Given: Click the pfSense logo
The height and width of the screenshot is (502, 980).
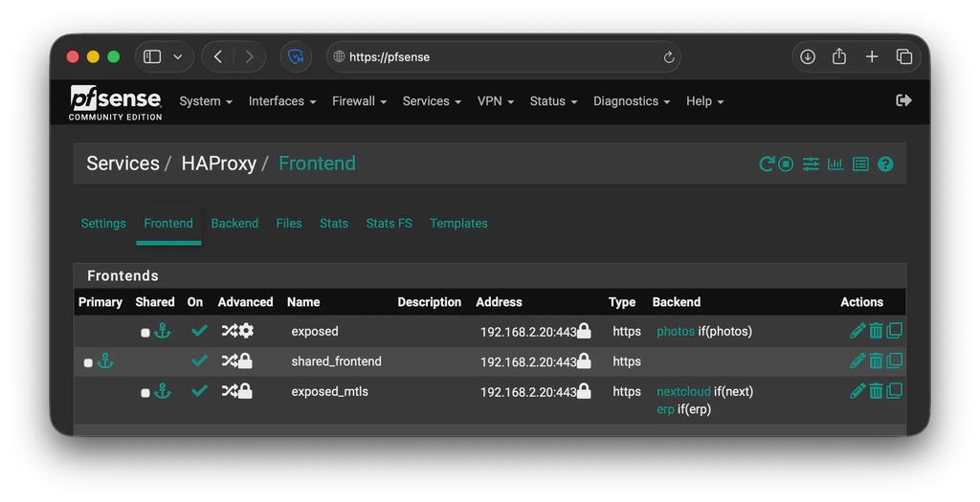Looking at the screenshot, I should [x=115, y=102].
